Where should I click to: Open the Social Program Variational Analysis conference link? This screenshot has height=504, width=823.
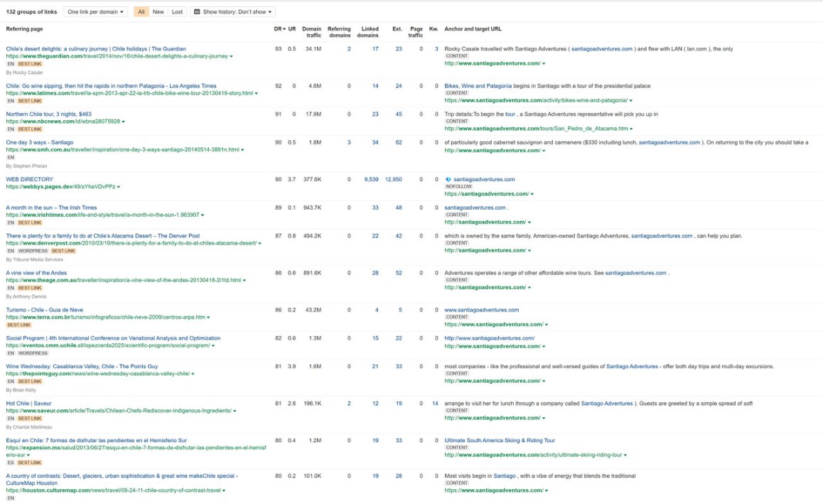click(x=114, y=338)
